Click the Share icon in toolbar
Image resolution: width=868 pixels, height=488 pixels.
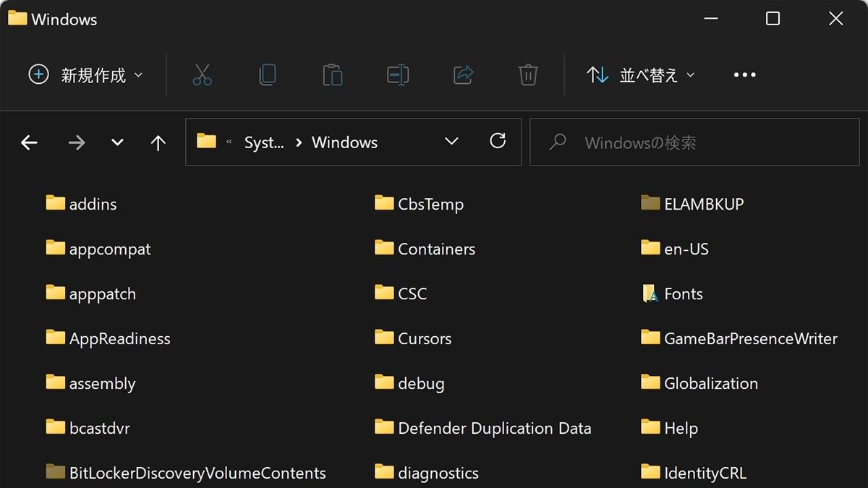click(463, 74)
